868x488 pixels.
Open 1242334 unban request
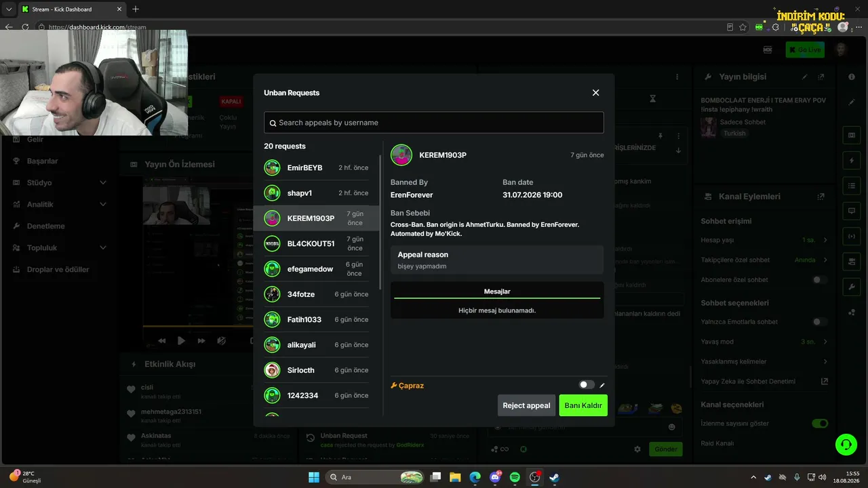316,395
